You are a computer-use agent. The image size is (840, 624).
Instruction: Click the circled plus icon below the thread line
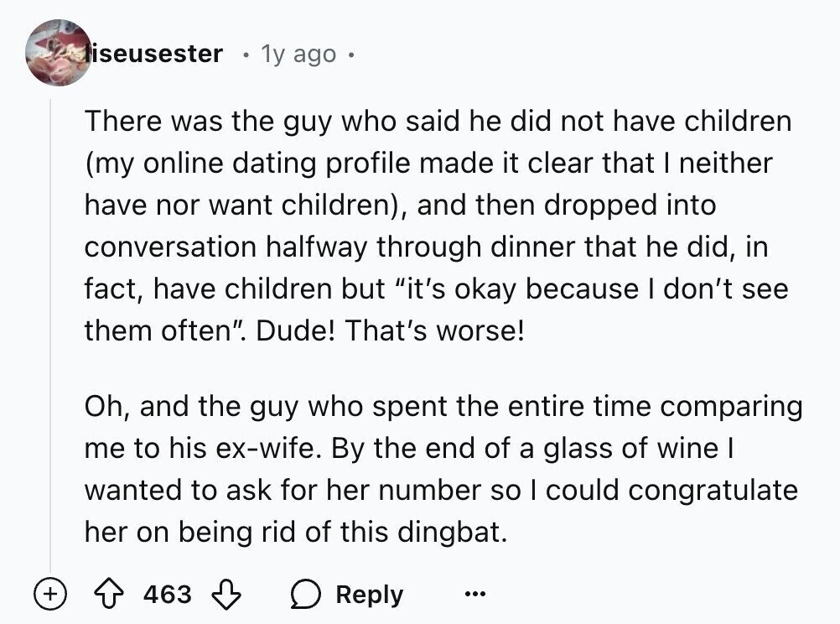(50, 594)
